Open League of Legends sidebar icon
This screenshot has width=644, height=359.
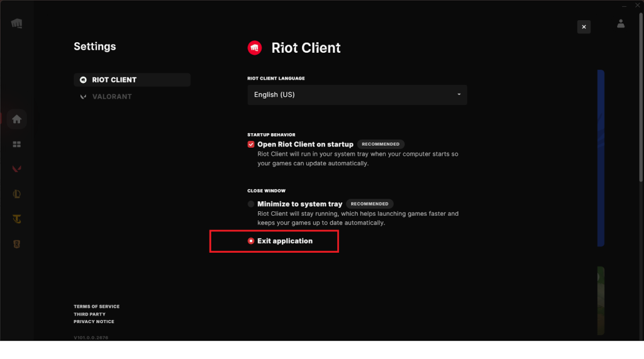pos(17,194)
